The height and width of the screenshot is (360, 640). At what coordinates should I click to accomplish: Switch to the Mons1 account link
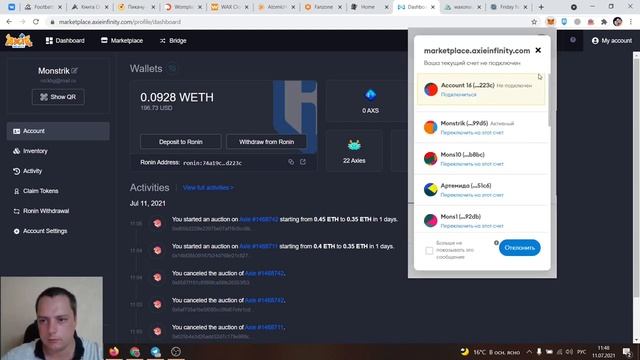472,226
